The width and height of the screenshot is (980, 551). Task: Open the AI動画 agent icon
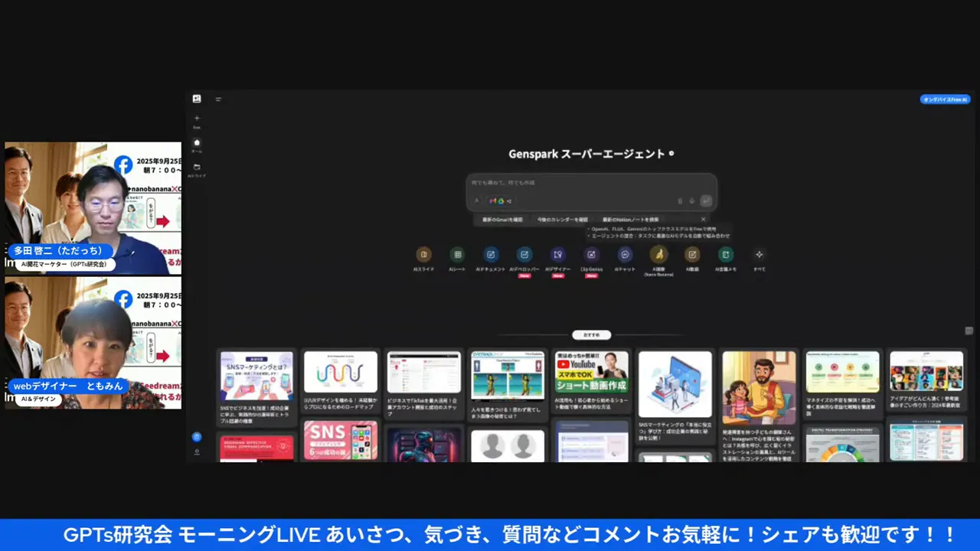click(x=692, y=255)
